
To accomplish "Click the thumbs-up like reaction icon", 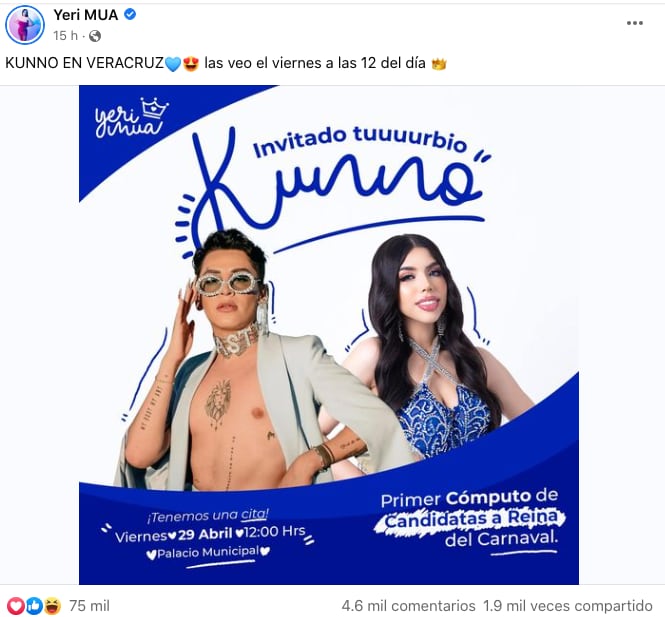I will (x=34, y=606).
